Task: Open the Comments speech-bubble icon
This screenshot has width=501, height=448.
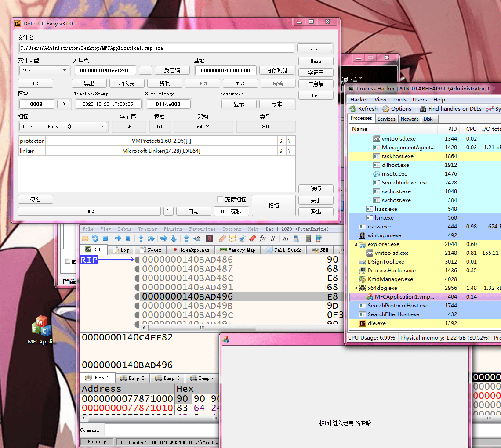Action: click(232, 238)
